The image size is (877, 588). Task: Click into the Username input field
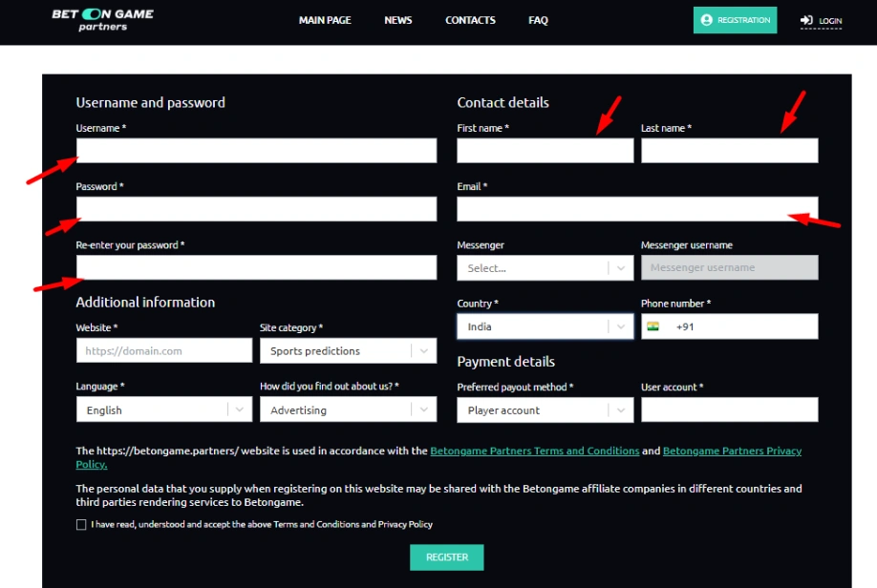pyautogui.click(x=256, y=151)
